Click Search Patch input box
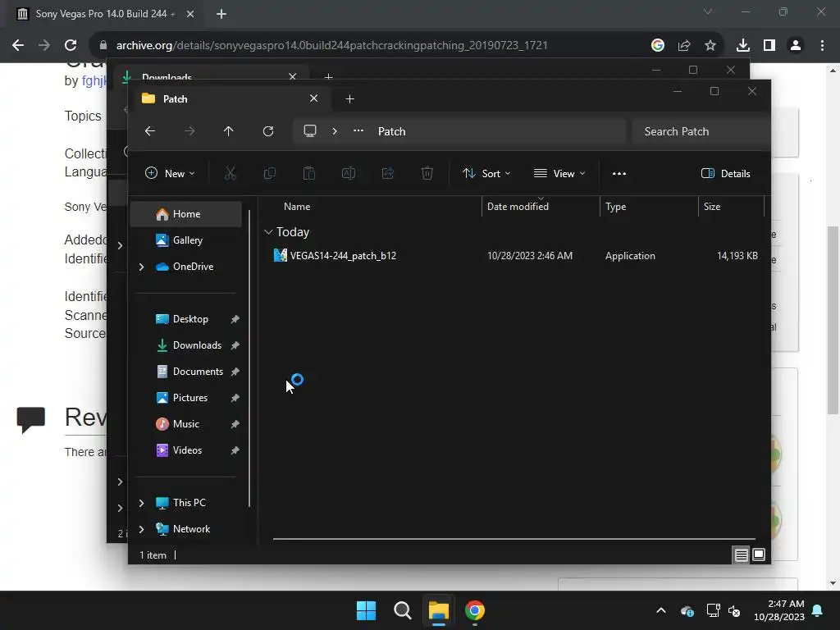840x630 pixels. [701, 131]
